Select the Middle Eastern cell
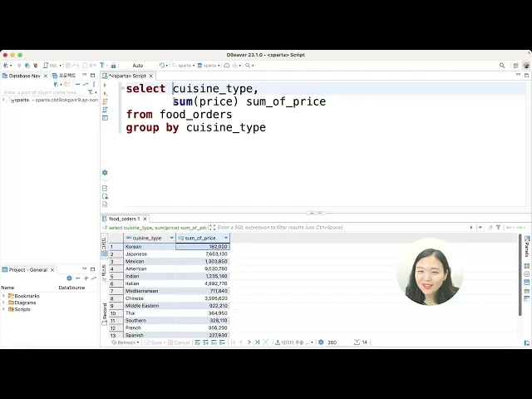Viewport: 532px width, 399px height. coord(150,306)
